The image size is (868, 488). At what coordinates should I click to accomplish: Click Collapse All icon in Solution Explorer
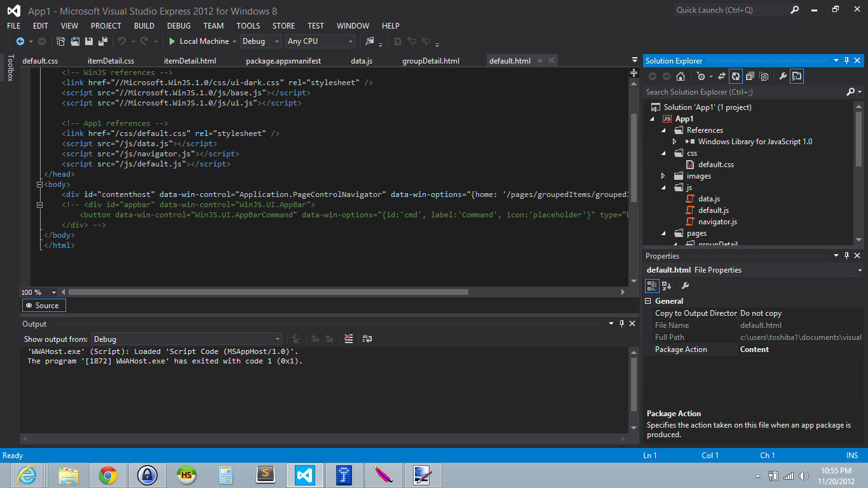750,76
